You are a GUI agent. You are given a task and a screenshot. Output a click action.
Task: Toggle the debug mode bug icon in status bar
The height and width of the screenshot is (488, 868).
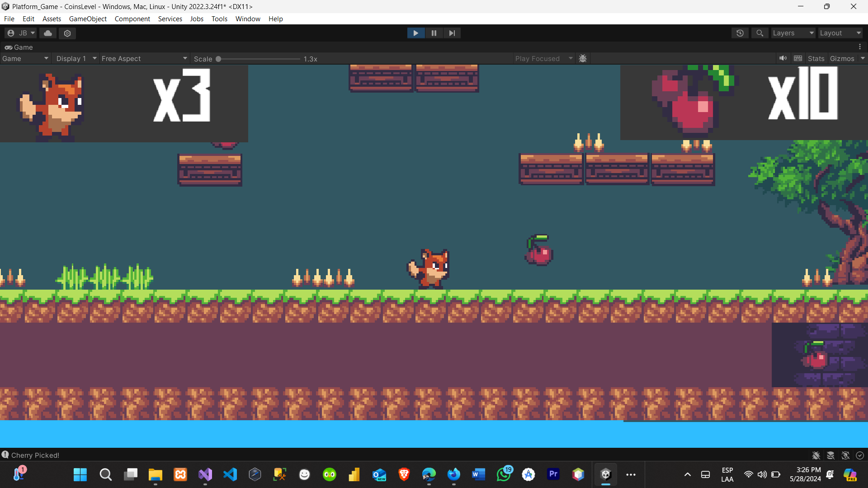pyautogui.click(x=816, y=455)
